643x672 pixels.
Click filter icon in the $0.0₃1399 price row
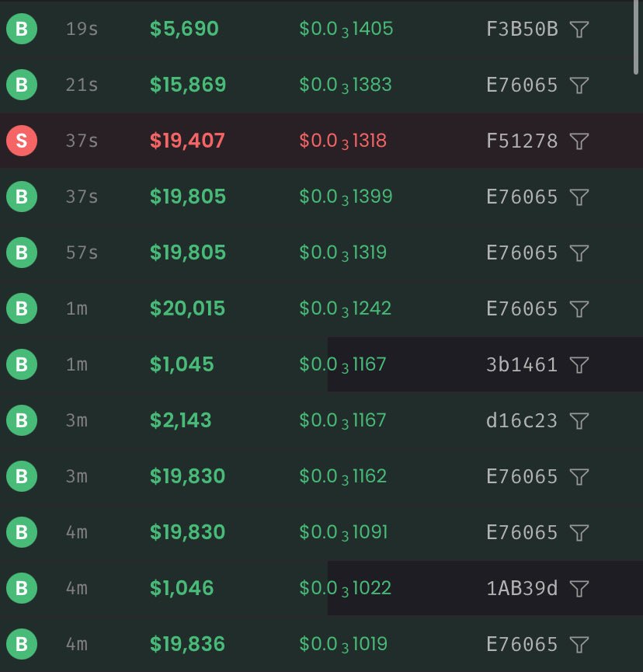click(579, 197)
